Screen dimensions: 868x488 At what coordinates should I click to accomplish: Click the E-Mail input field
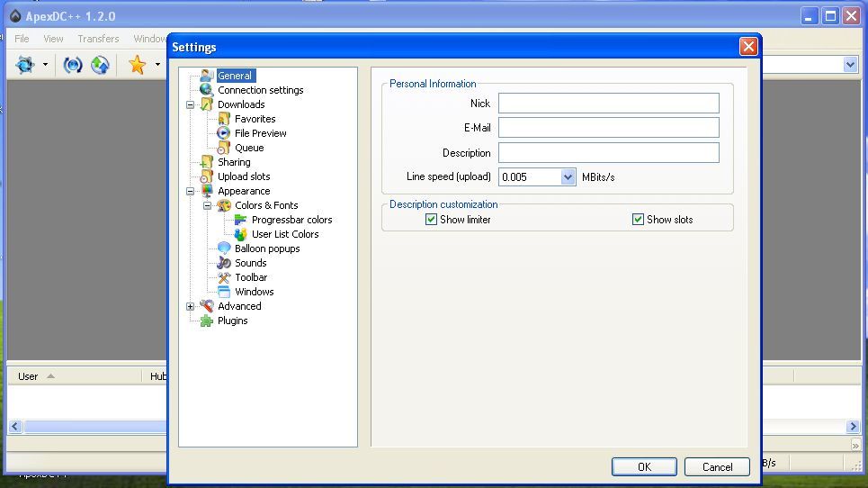point(609,127)
